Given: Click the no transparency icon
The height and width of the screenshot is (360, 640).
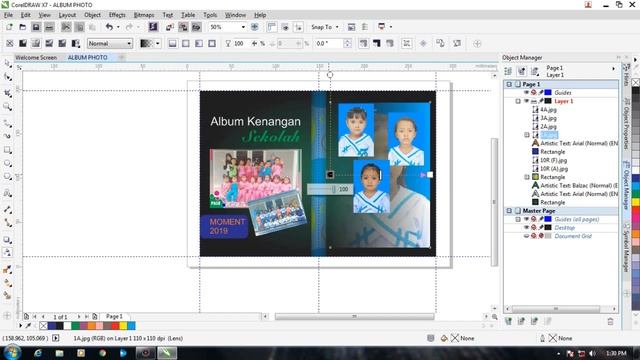Looking at the screenshot, I should coord(10,43).
